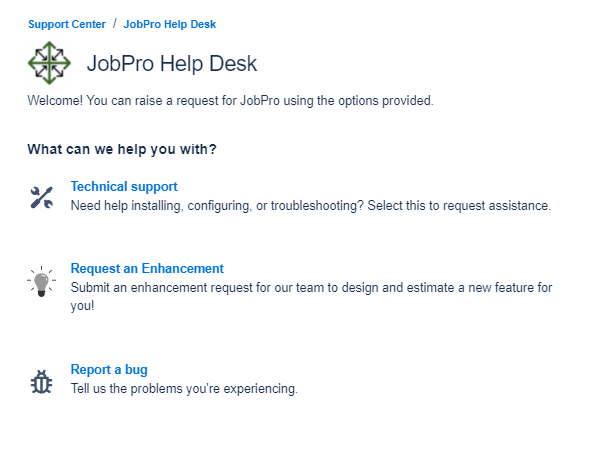Click the JobPro Help Desk breadcrumb
This screenshot has width=601, height=460.
169,24
